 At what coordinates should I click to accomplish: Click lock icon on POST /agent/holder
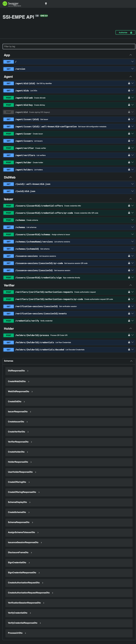(129, 162)
